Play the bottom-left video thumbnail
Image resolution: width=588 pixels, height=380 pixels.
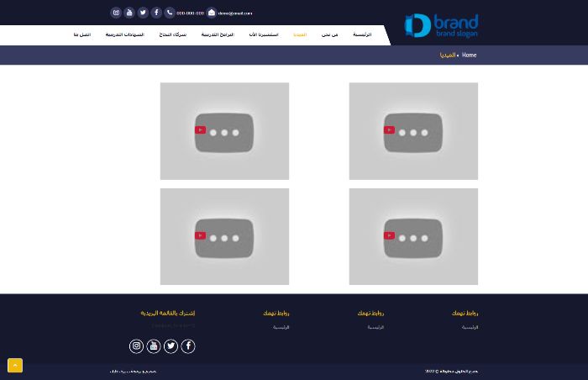point(224,236)
